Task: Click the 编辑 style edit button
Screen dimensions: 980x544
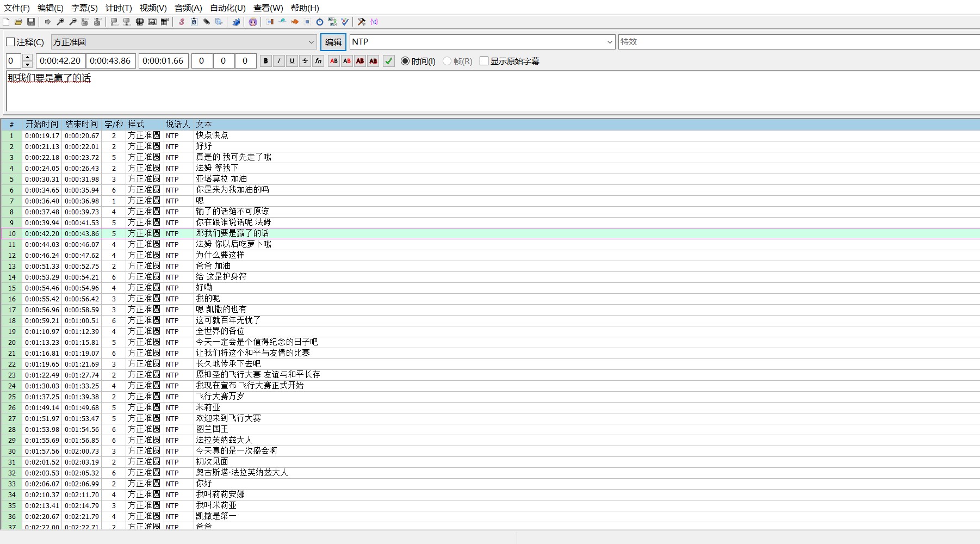Action: click(333, 42)
